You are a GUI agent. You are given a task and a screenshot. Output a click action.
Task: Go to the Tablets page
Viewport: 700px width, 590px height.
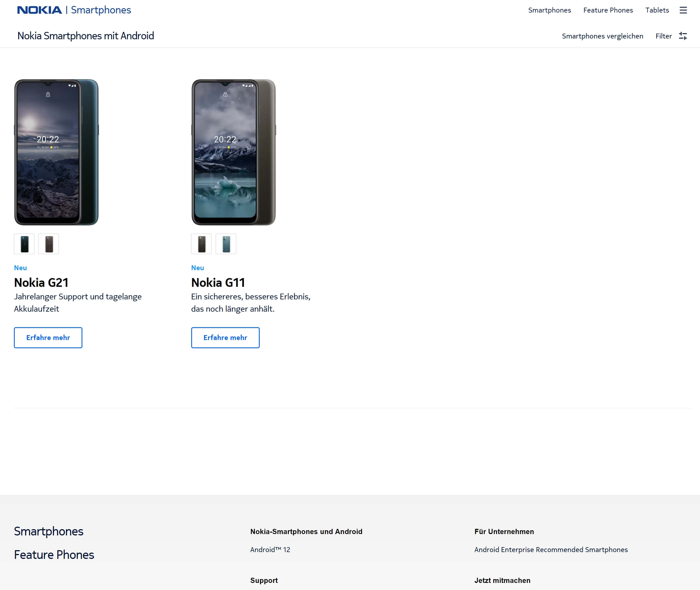click(x=657, y=10)
